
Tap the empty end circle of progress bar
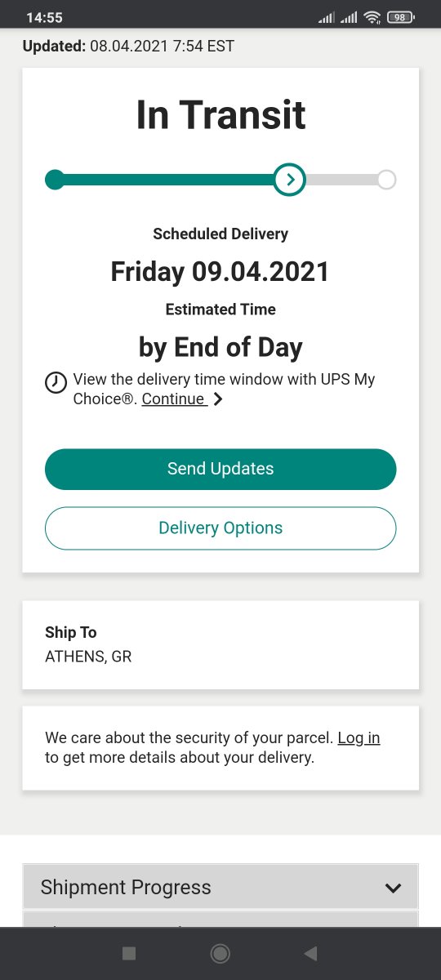coord(387,179)
